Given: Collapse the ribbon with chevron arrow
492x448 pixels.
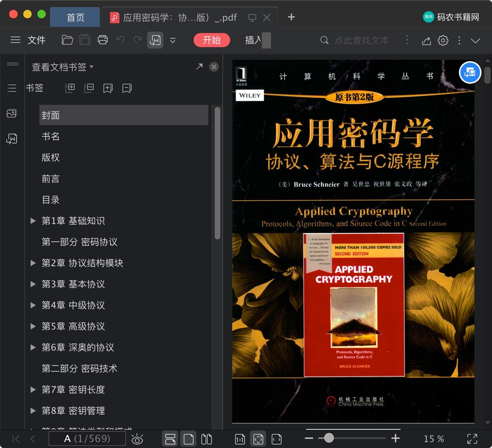Looking at the screenshot, I should coord(475,40).
